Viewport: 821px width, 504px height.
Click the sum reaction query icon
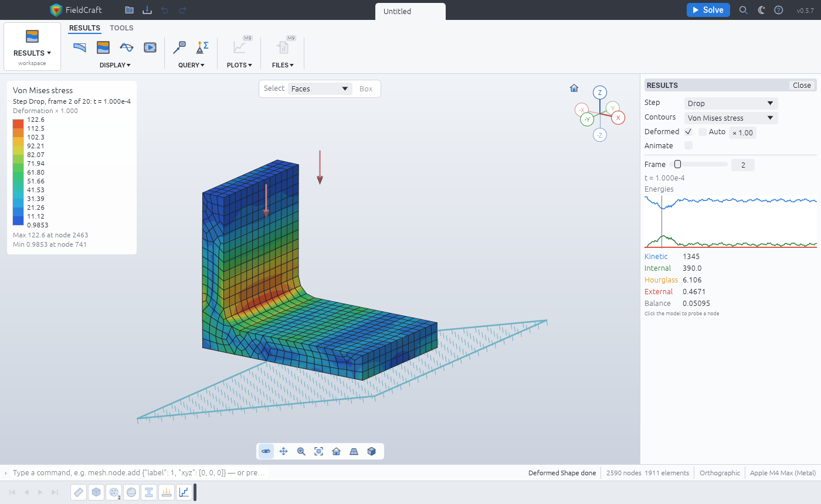pyautogui.click(x=202, y=47)
